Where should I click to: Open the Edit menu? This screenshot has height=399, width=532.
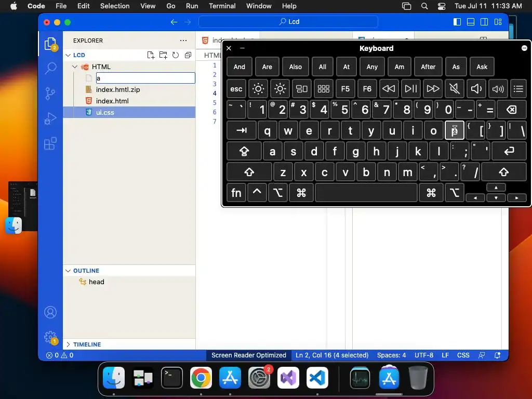83,6
